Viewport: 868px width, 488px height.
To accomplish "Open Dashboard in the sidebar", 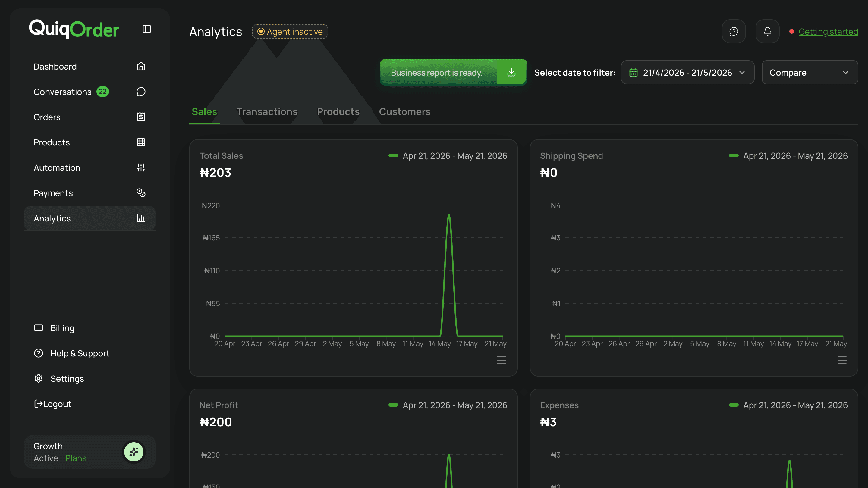I will pyautogui.click(x=90, y=66).
